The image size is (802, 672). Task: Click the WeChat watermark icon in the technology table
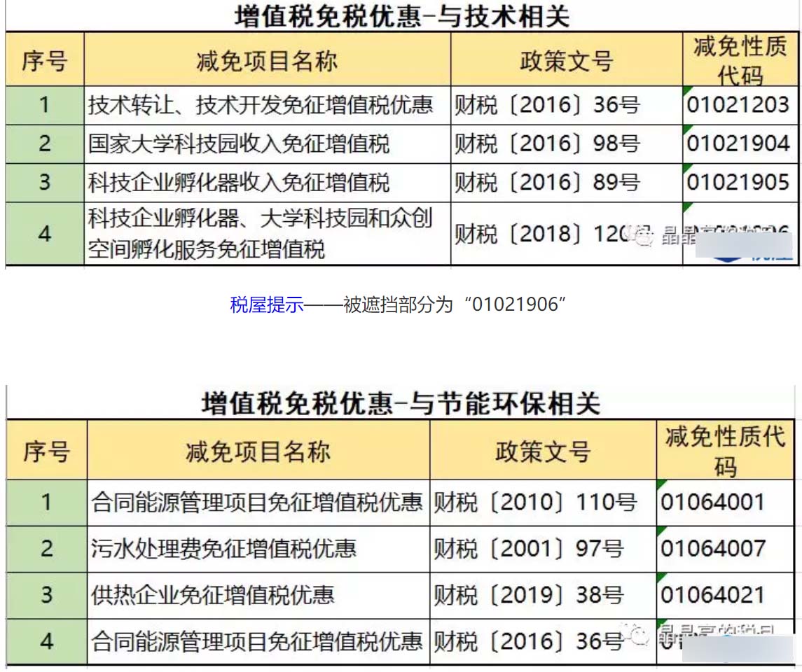[x=643, y=237]
